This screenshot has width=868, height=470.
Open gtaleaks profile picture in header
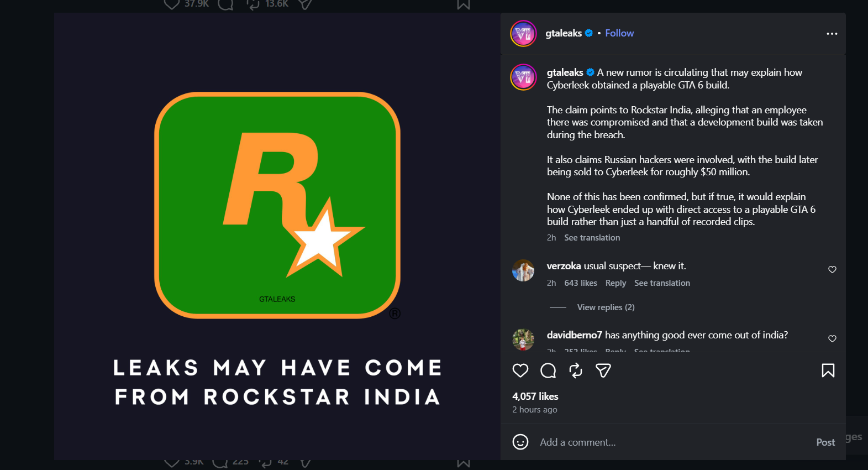pos(523,34)
